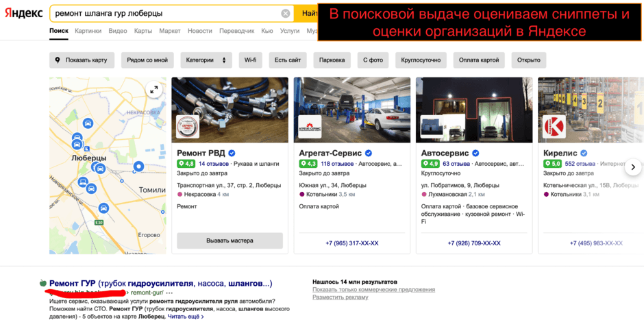Click the Вызвать мастера button

(230, 241)
